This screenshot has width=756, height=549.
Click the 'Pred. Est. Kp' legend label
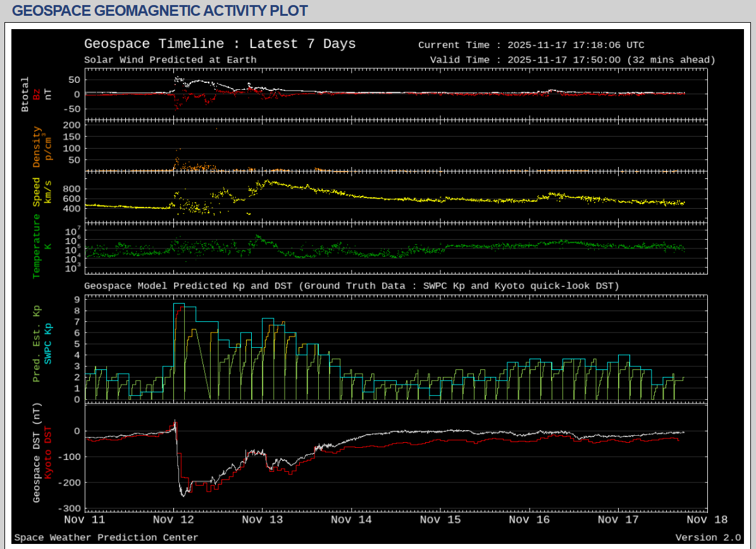pyautogui.click(x=37, y=343)
